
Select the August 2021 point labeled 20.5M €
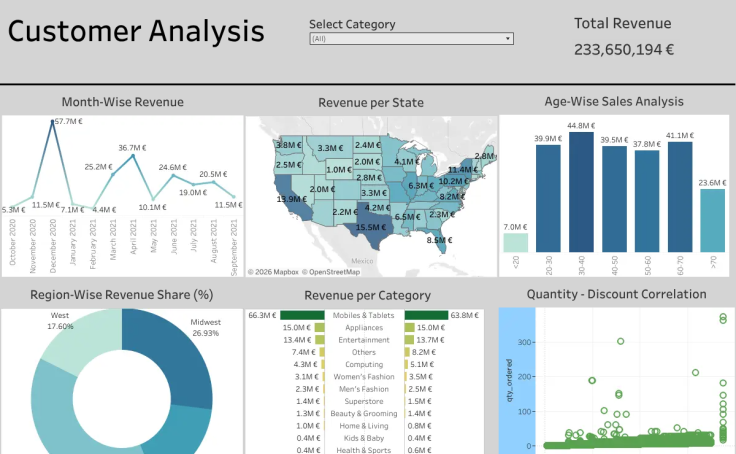pyautogui.click(x=214, y=182)
